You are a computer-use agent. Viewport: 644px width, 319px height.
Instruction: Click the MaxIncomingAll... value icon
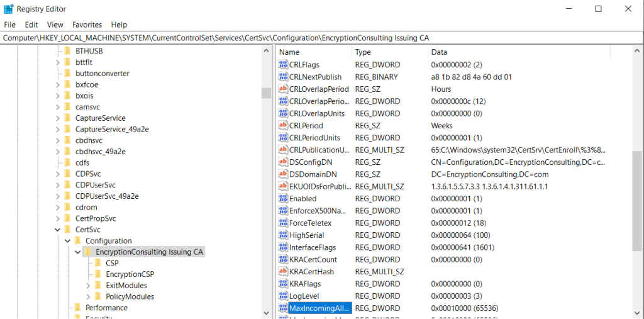coord(283,308)
